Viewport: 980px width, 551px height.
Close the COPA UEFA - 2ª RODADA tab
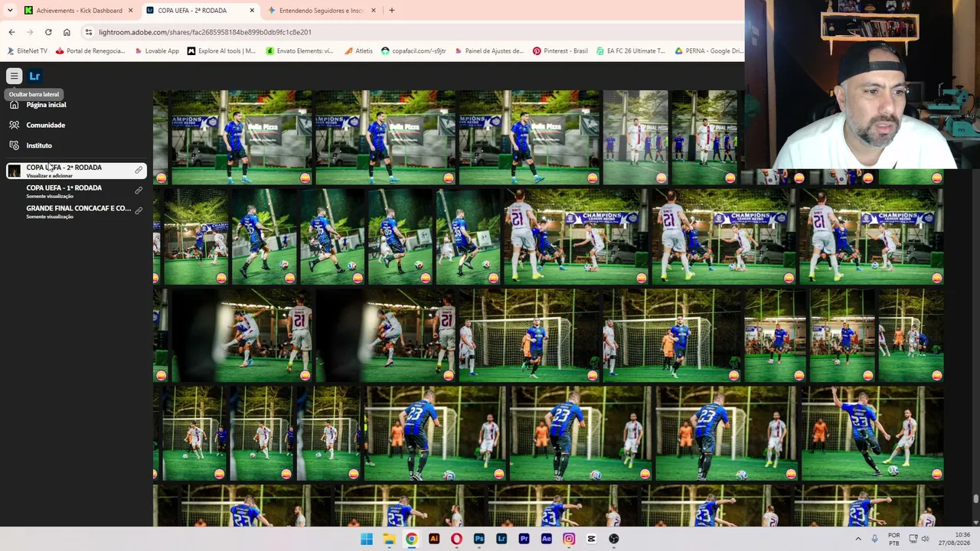coord(252,11)
